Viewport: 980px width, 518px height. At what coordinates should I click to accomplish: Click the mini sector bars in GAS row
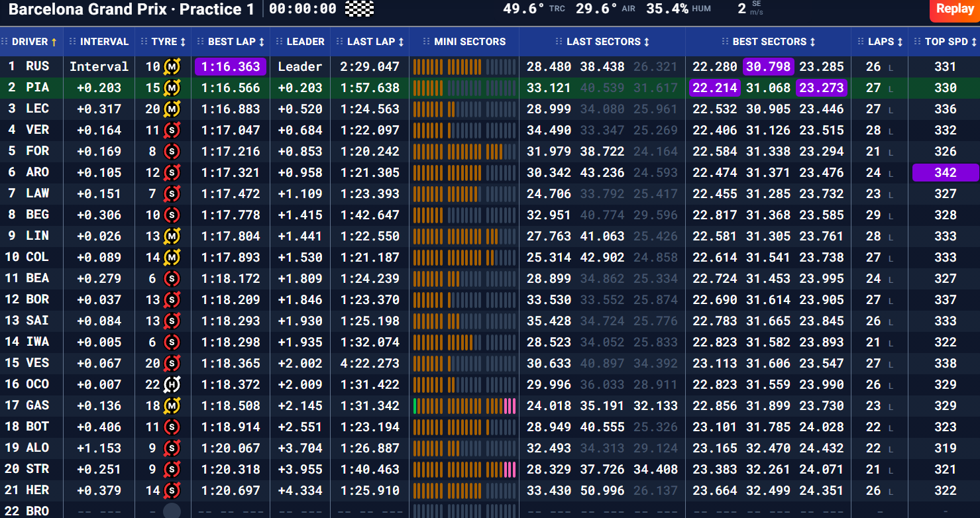464,405
